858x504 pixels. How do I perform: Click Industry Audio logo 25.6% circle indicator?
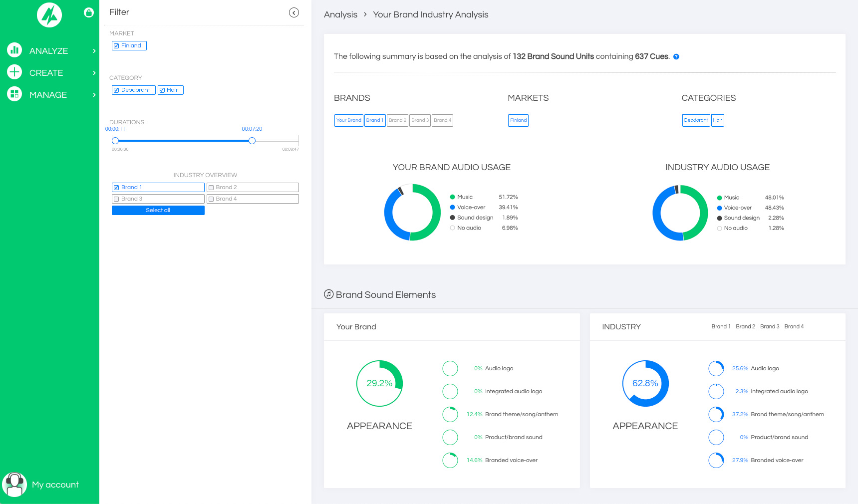tap(716, 368)
